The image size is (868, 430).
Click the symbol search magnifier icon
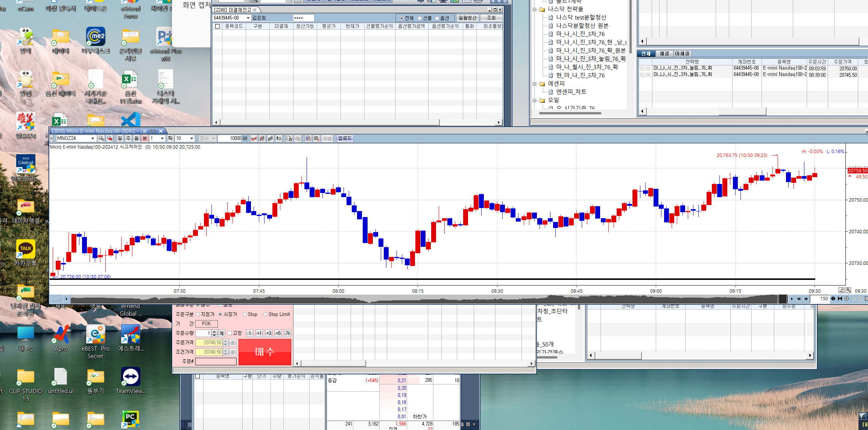point(101,138)
